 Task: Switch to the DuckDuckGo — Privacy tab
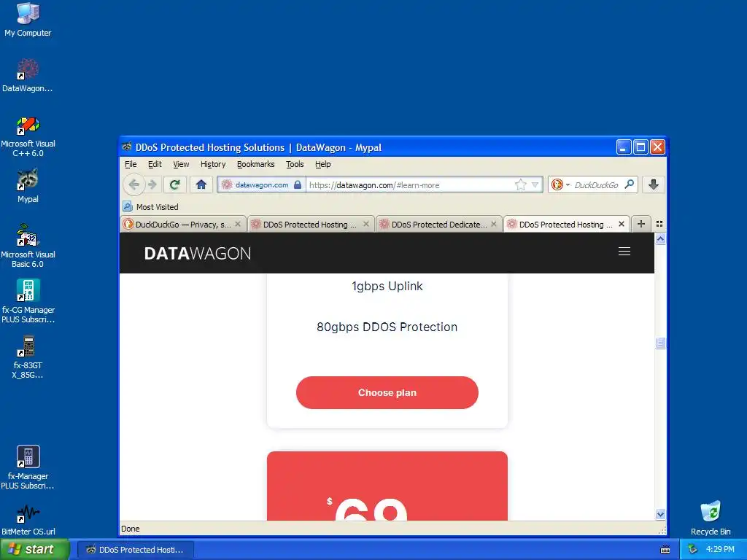click(183, 225)
